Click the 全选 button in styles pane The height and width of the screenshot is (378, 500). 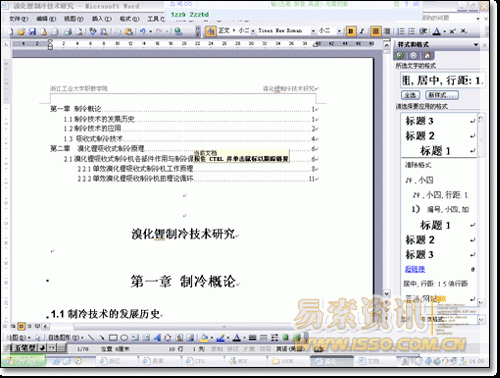tap(410, 95)
